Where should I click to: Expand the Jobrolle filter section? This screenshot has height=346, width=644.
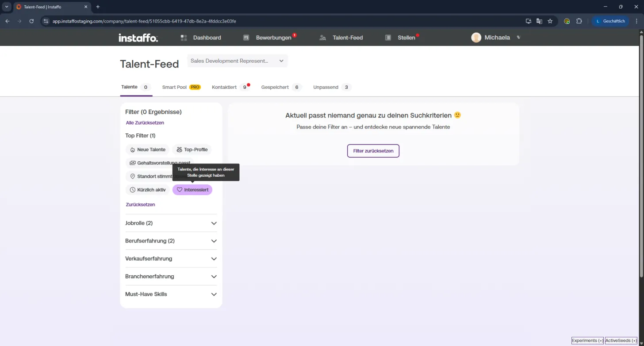[171, 223]
